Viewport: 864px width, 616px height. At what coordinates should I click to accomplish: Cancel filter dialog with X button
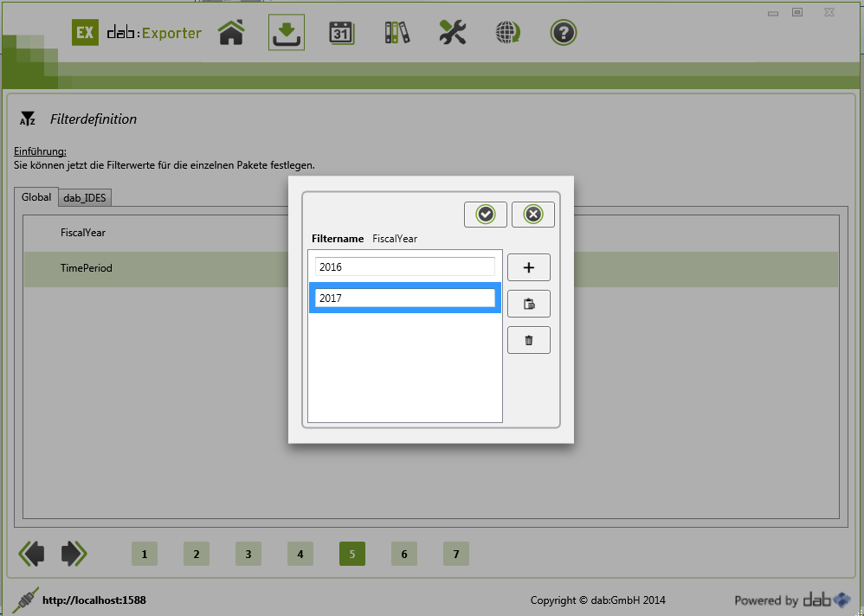coord(532,215)
